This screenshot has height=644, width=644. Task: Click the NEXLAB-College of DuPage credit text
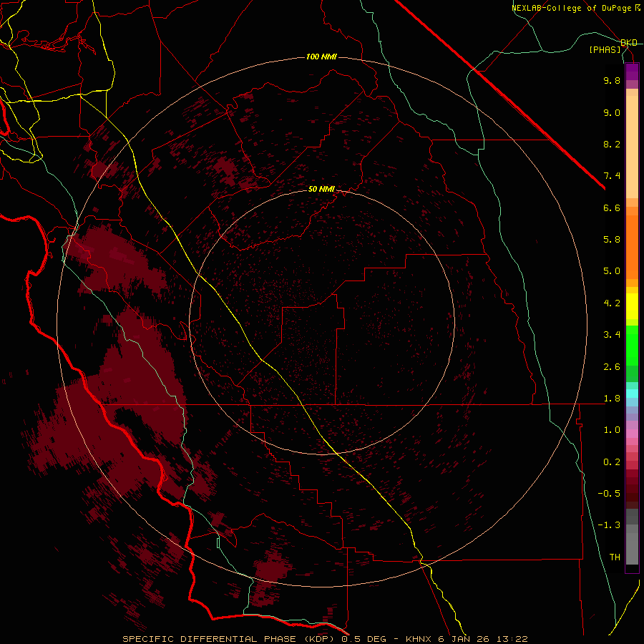tap(575, 8)
